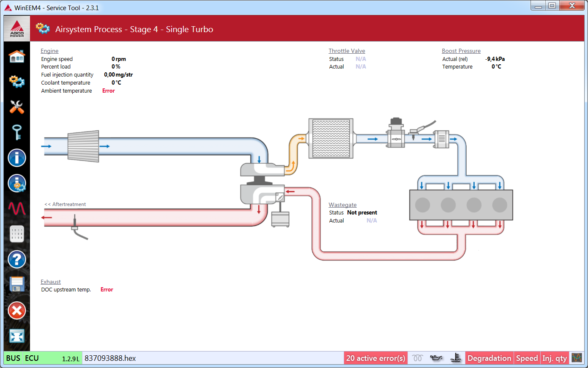The height and width of the screenshot is (368, 588).
Task: Click the Wastegate heading link
Action: [x=342, y=205]
